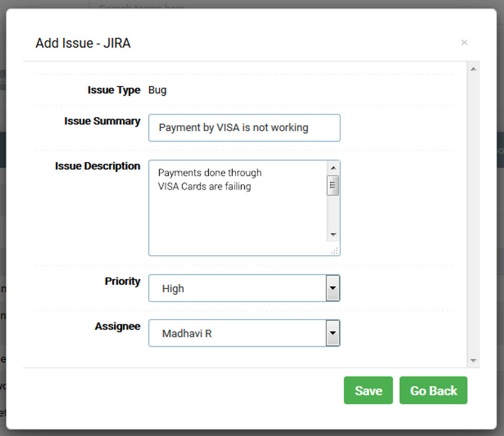The height and width of the screenshot is (436, 504).
Task: Open the Priority dropdown showing High
Action: pyautogui.click(x=244, y=288)
